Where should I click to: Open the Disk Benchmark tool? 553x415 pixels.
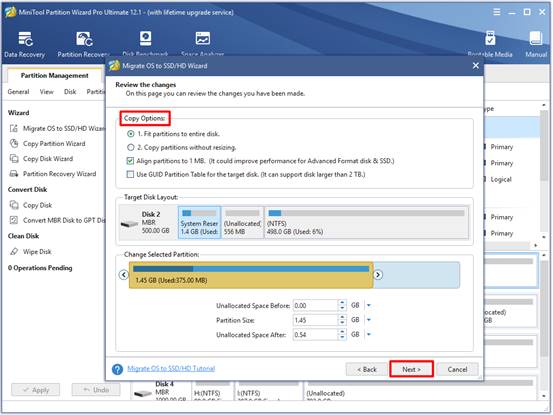[x=145, y=44]
